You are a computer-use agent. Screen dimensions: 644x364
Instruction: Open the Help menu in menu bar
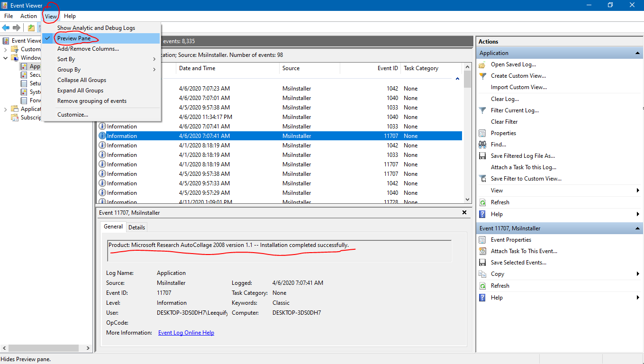tap(70, 16)
